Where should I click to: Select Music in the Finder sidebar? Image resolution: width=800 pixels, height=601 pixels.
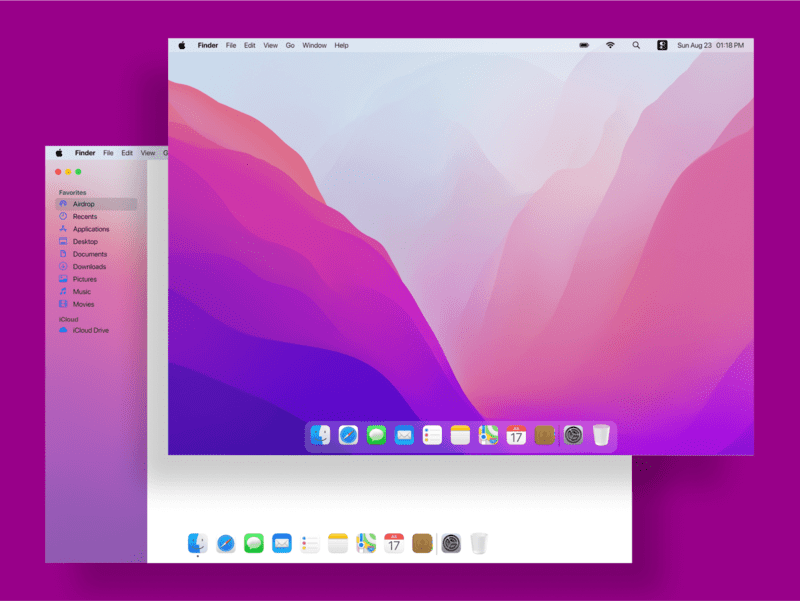point(96,291)
